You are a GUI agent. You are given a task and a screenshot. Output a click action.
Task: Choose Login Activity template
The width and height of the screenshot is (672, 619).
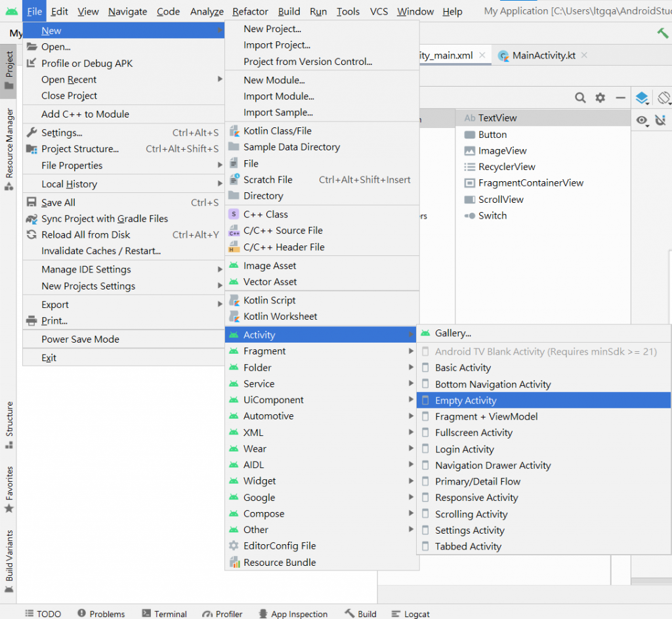click(x=543, y=449)
